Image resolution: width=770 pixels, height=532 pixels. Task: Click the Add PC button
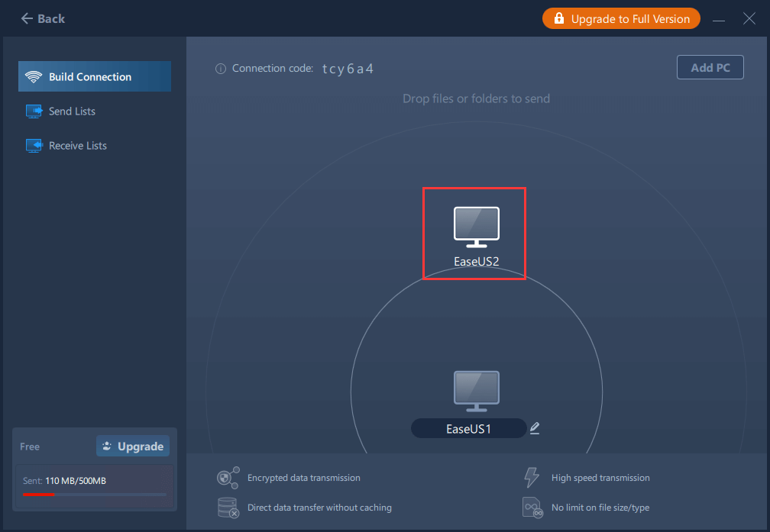(710, 67)
